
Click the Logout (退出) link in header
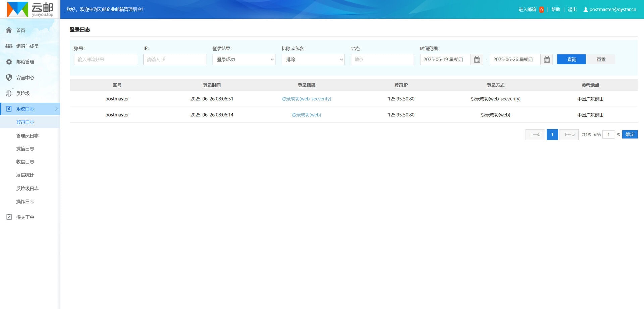[572, 10]
